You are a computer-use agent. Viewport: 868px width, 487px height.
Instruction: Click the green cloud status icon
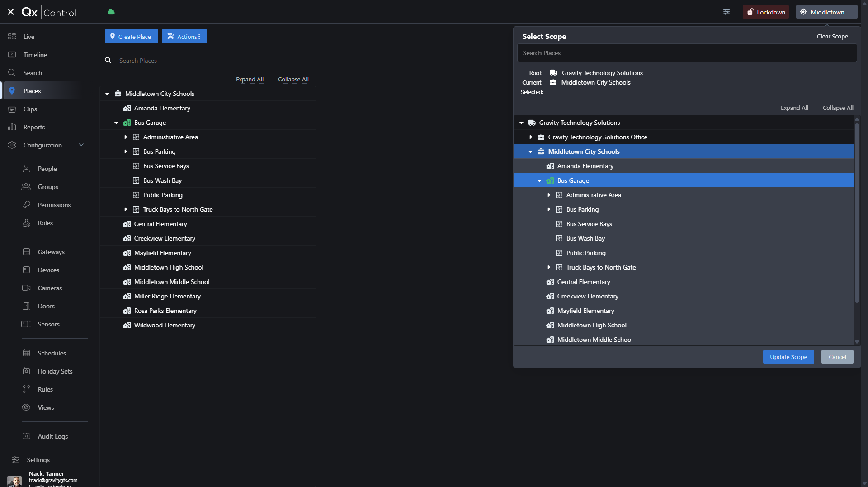(111, 12)
